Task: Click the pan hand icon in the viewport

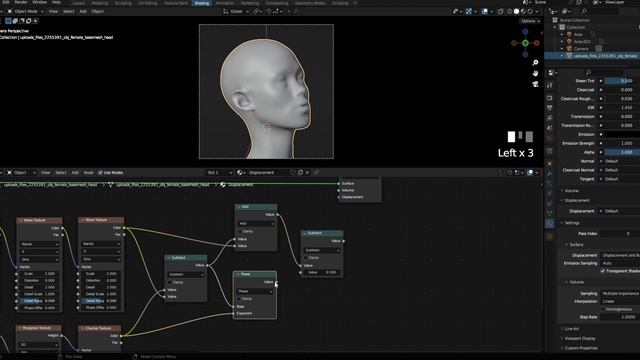Action: (535, 73)
